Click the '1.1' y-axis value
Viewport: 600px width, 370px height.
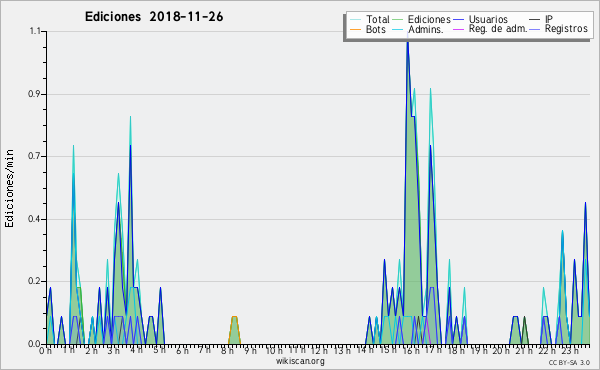pos(35,31)
